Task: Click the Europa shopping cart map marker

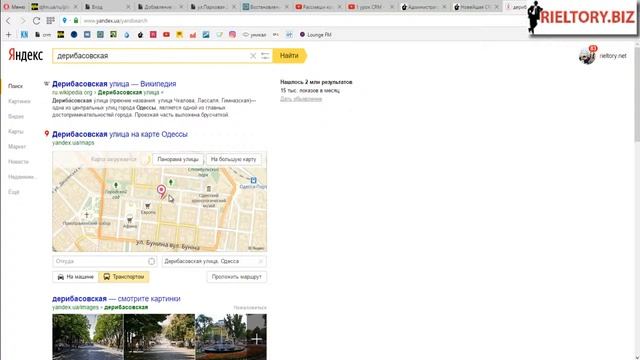Action: tap(148, 206)
